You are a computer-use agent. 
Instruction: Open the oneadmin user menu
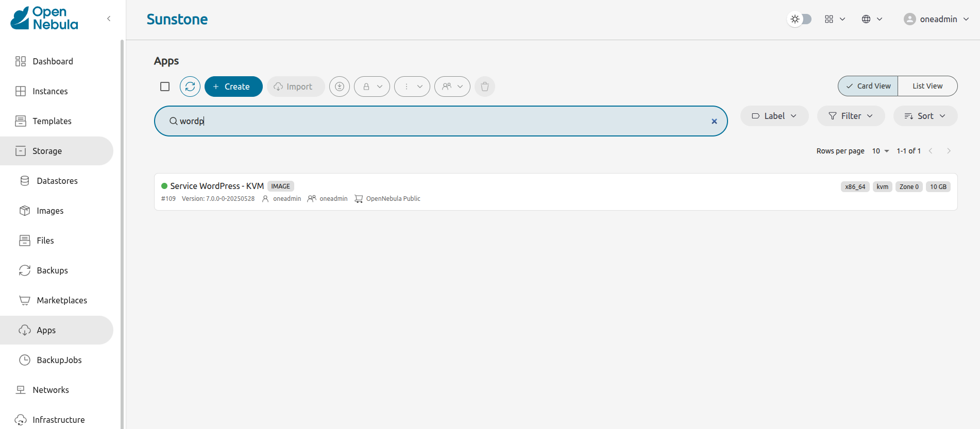[x=937, y=19]
